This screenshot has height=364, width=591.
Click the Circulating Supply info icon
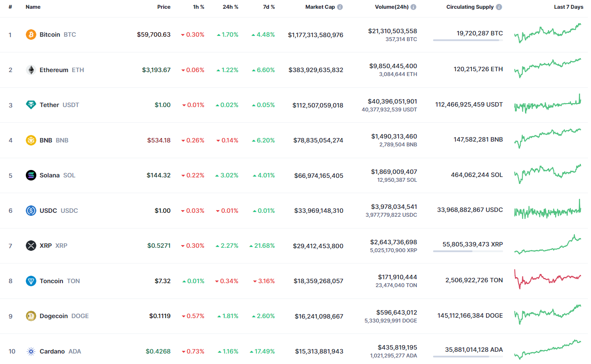(499, 7)
